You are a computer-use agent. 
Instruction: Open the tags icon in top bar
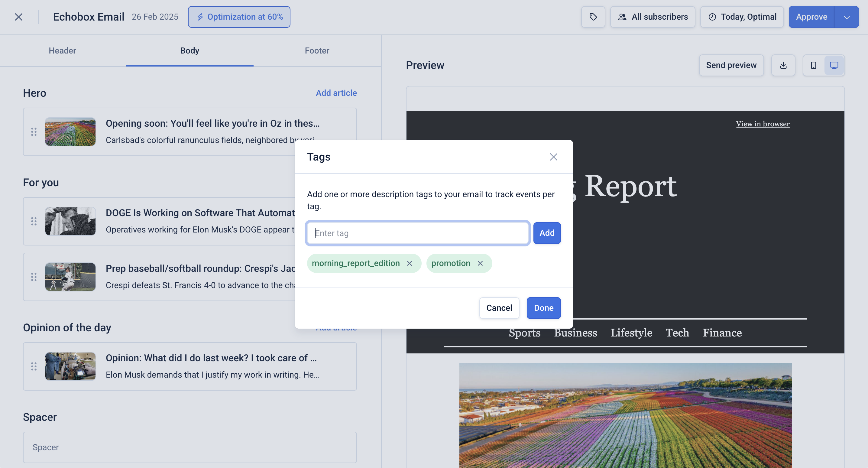pos(593,17)
